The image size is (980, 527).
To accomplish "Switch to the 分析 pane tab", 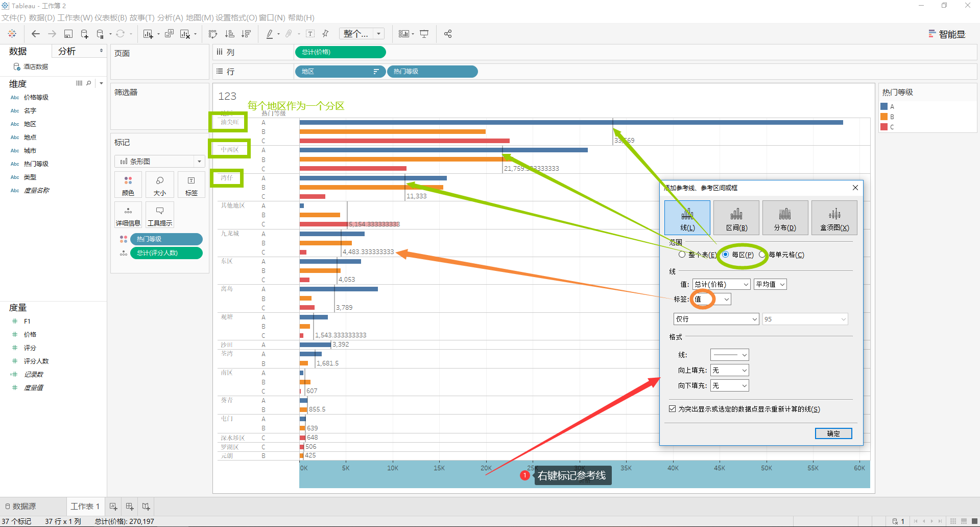I will 67,51.
